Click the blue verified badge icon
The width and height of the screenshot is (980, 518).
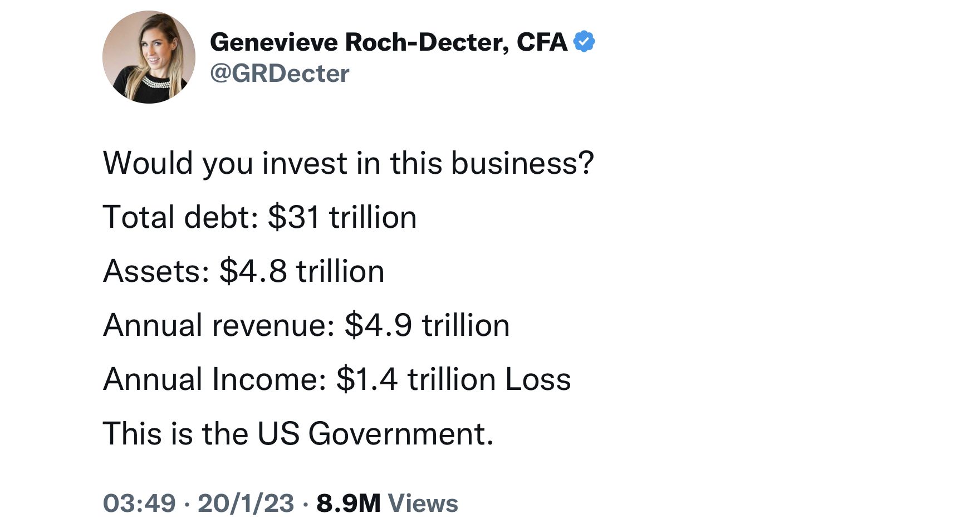[584, 42]
